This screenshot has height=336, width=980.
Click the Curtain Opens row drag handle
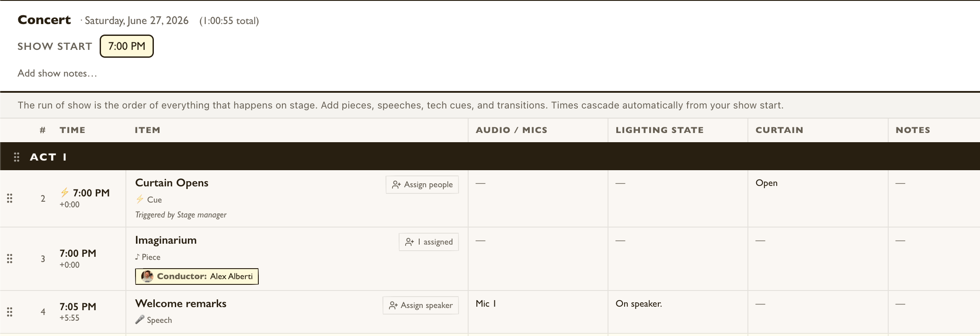click(x=10, y=198)
